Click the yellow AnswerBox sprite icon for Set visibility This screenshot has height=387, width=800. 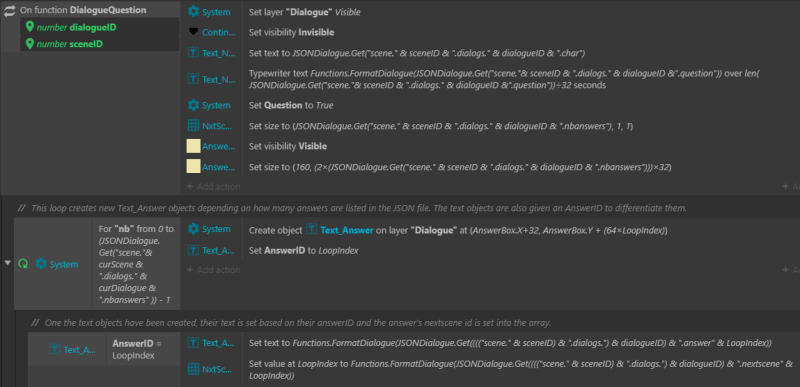[193, 146]
